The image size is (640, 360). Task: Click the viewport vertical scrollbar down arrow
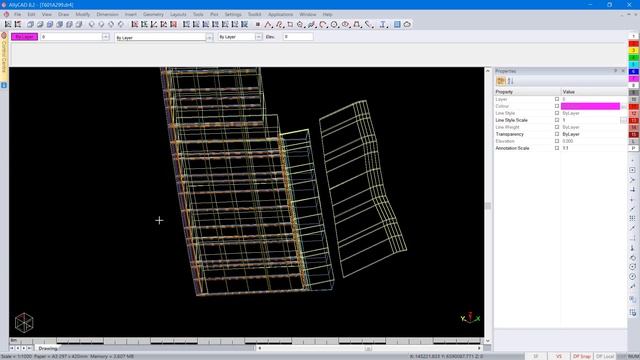[488, 341]
